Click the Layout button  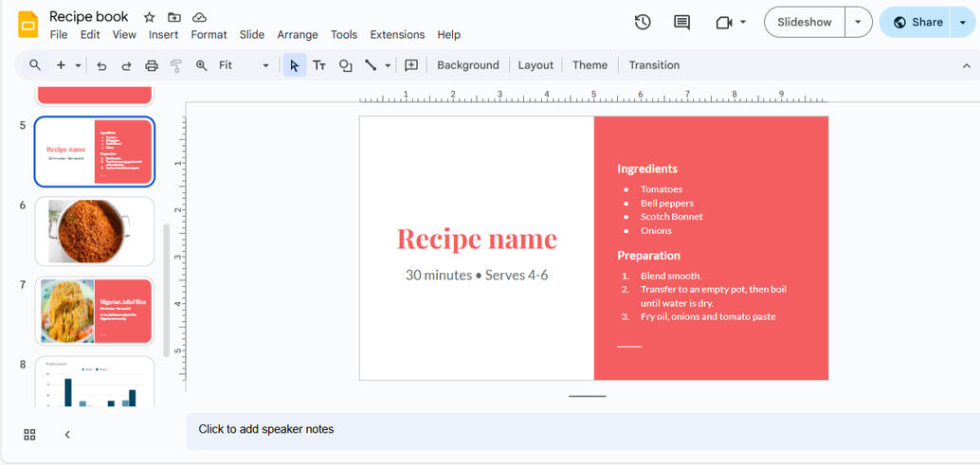(535, 65)
